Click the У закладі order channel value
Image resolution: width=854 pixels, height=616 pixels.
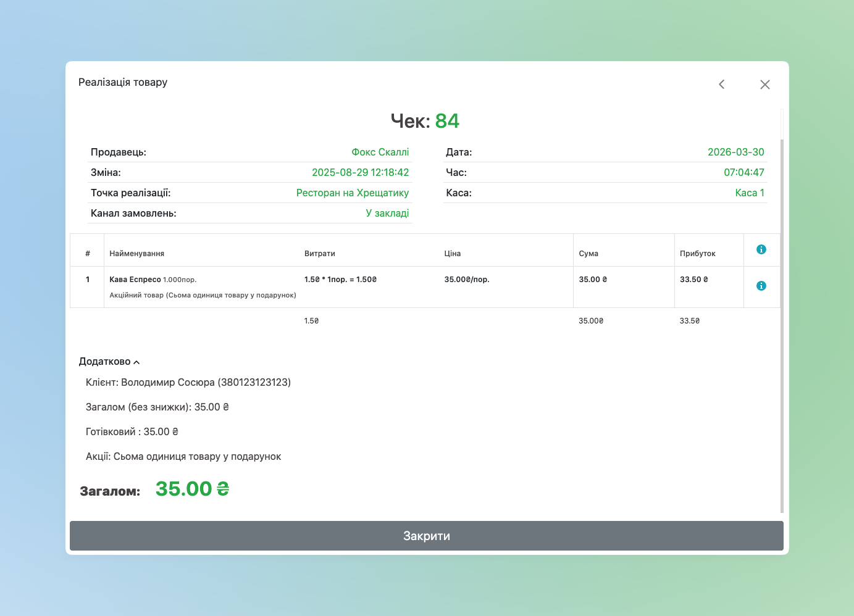point(387,214)
